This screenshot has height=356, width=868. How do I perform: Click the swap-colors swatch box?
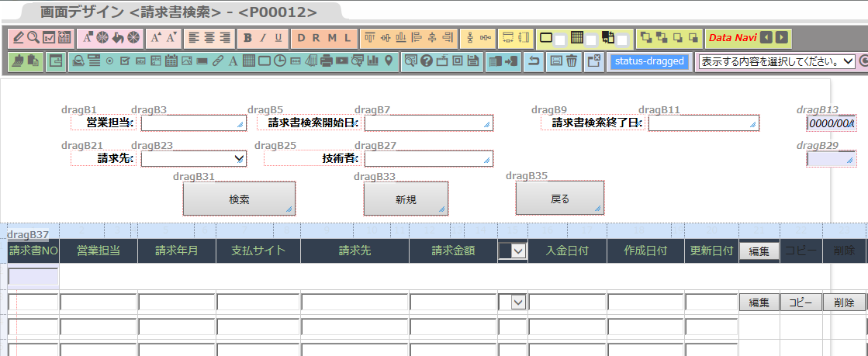point(622,40)
